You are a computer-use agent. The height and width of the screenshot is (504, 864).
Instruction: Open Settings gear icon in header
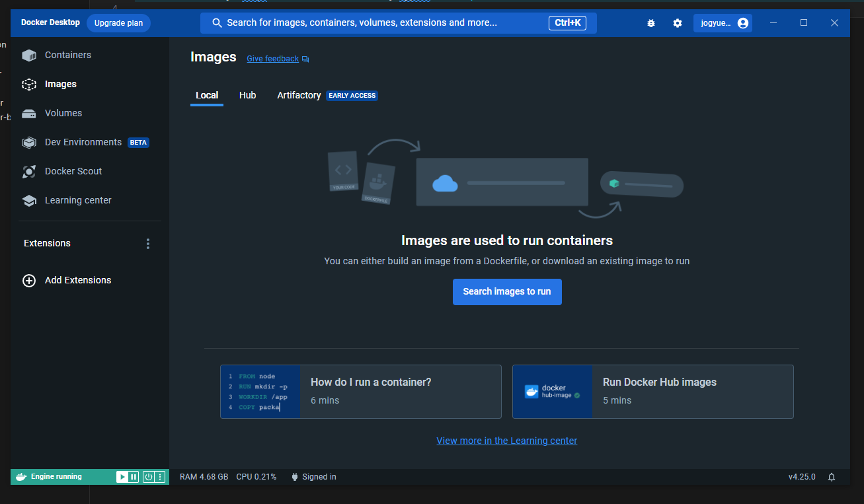tap(678, 23)
